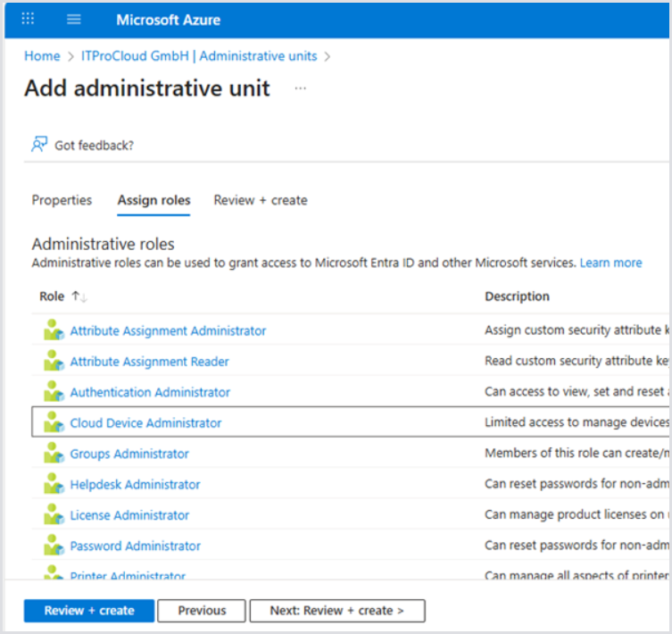Click the Previous button
Image resolution: width=672 pixels, height=634 pixels.
[202, 611]
